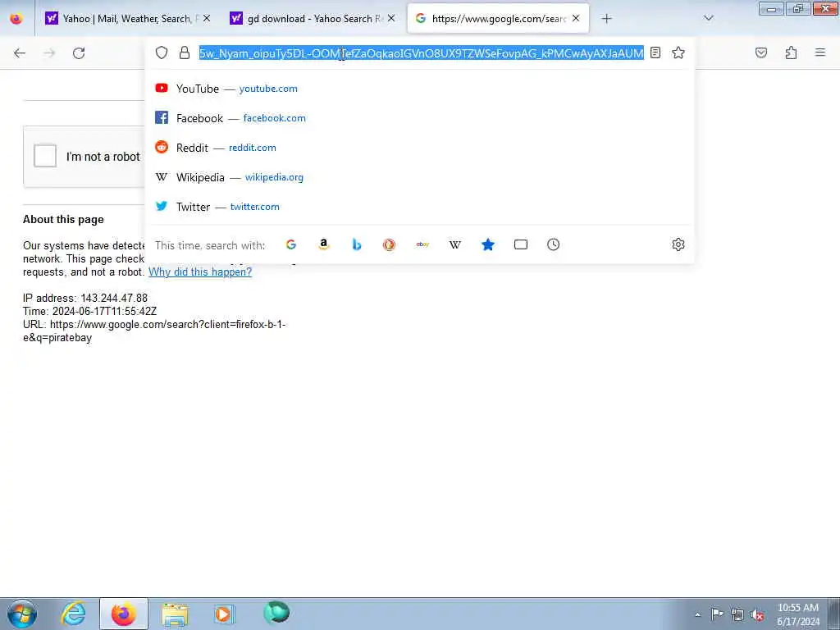This screenshot has height=630, width=840.
Task: Choose the Wikipedia wikipedia.org suggestion
Action: 420,177
